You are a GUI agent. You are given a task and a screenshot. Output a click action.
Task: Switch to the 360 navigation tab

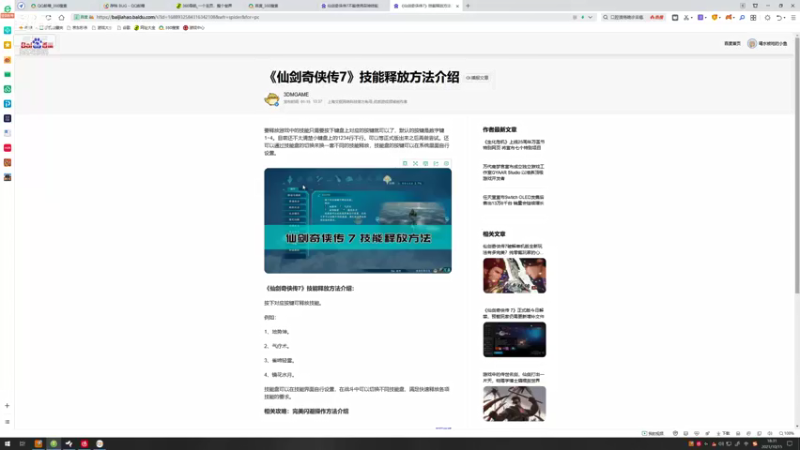coord(206,6)
